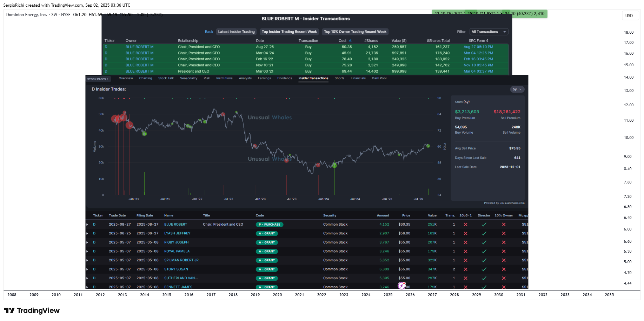
Task: Expand the SPILMAN ROBERT JR trade row
Action: (x=87, y=260)
